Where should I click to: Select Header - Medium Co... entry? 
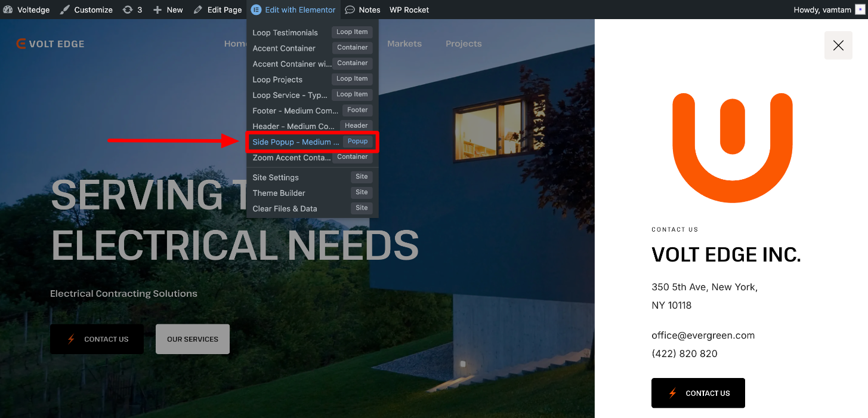pyautogui.click(x=312, y=125)
